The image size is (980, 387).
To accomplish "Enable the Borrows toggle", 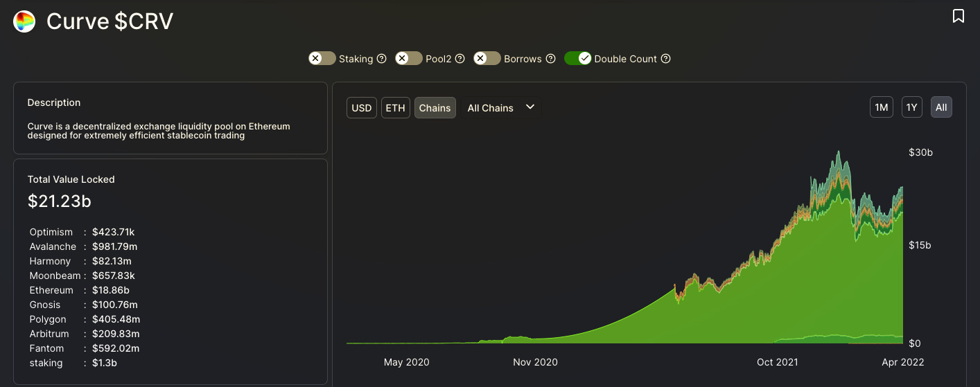I will click(x=487, y=59).
